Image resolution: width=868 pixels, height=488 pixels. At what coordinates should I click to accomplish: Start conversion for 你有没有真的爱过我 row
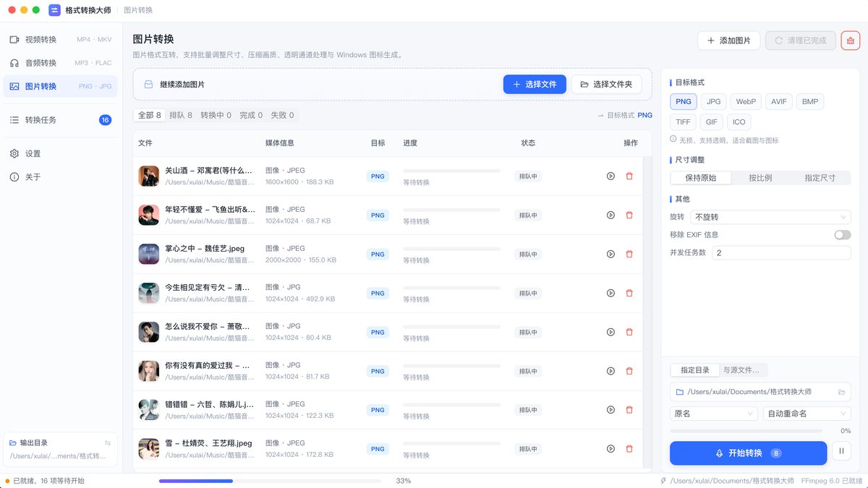click(610, 371)
